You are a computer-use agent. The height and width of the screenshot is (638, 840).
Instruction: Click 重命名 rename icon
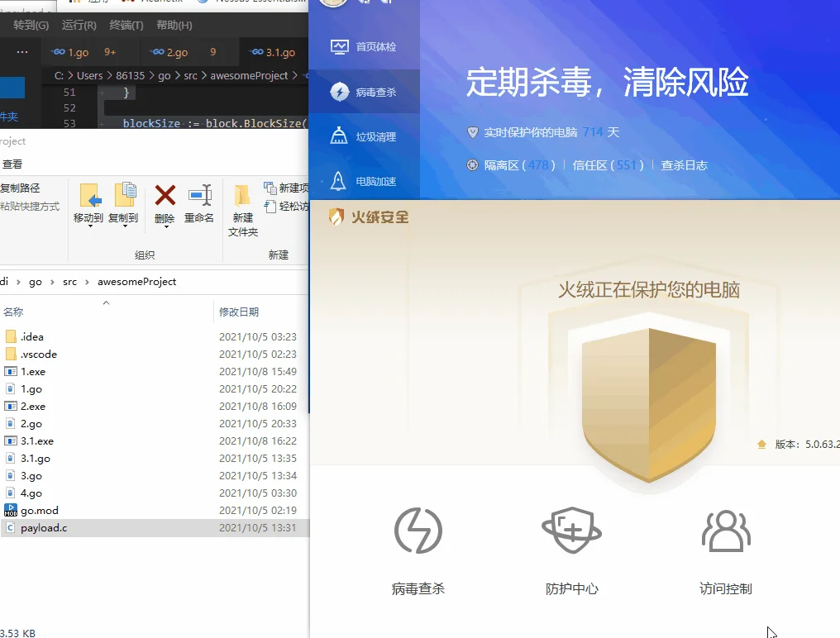point(199,196)
